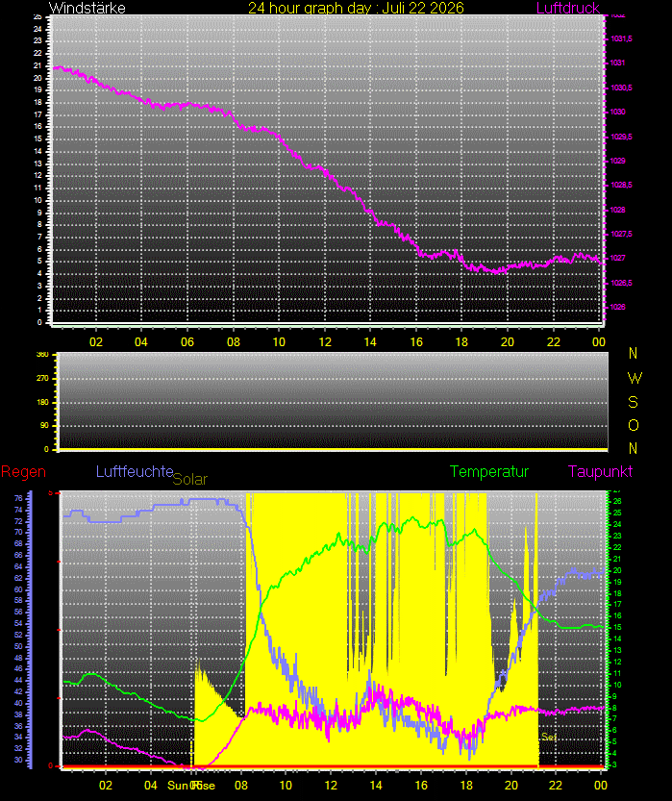Select the Temperatur legend label
The image size is (672, 801).
(x=489, y=471)
